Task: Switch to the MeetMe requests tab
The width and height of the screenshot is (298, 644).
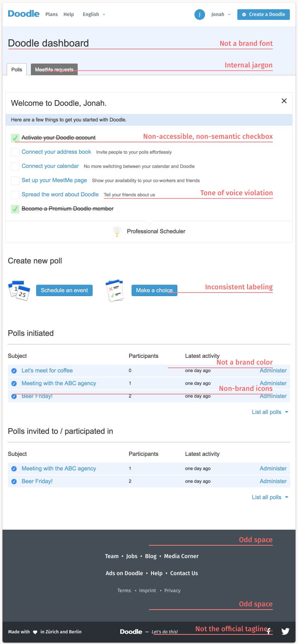Action: coord(54,70)
